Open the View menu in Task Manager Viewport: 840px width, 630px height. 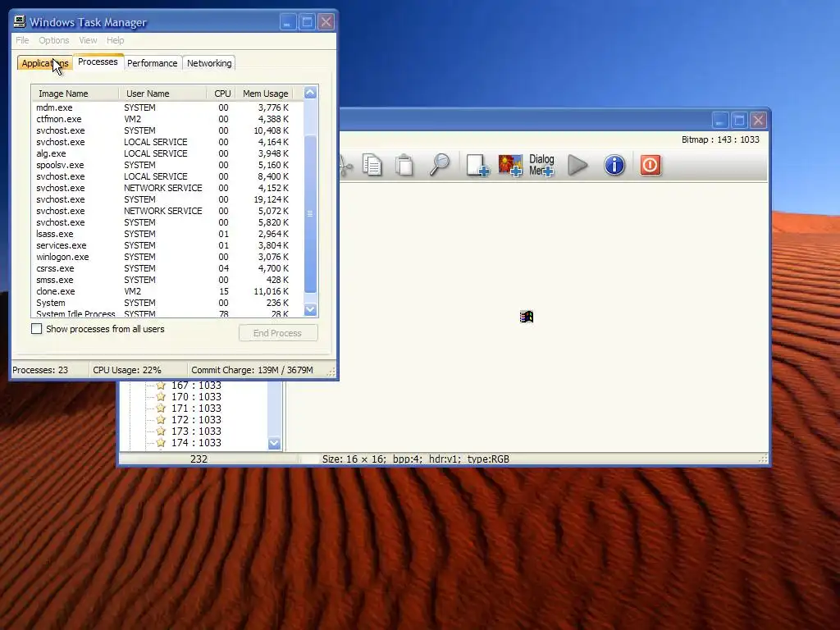[88, 40]
